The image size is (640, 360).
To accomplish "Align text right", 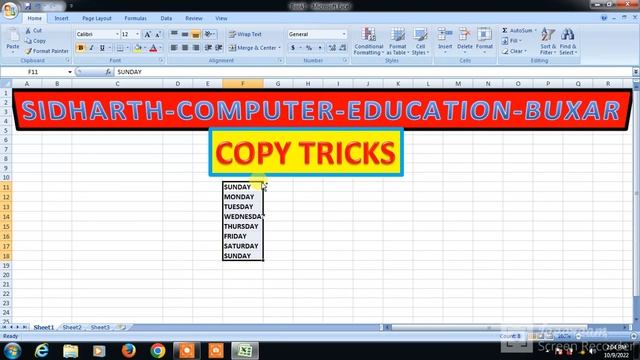I will coord(196,48).
